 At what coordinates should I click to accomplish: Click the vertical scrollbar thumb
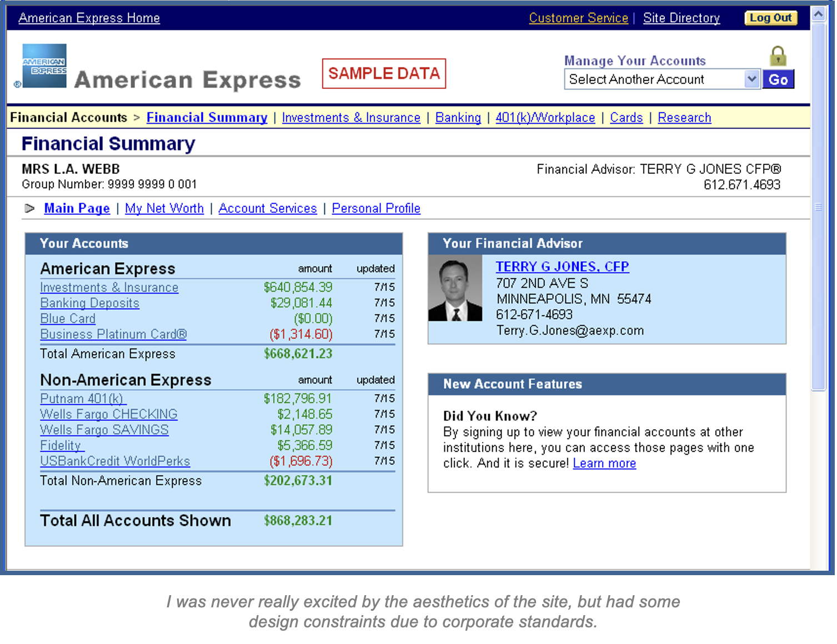coord(818,207)
